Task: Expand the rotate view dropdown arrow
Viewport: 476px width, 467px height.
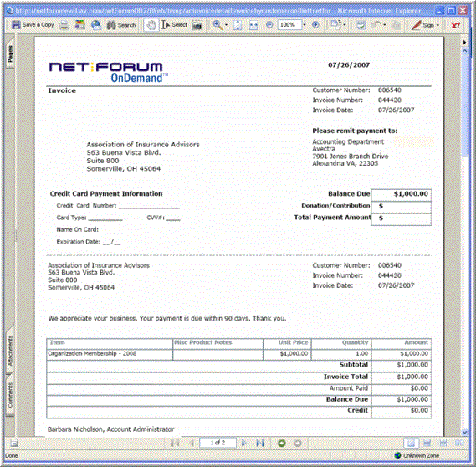Action: pyautogui.click(x=345, y=25)
